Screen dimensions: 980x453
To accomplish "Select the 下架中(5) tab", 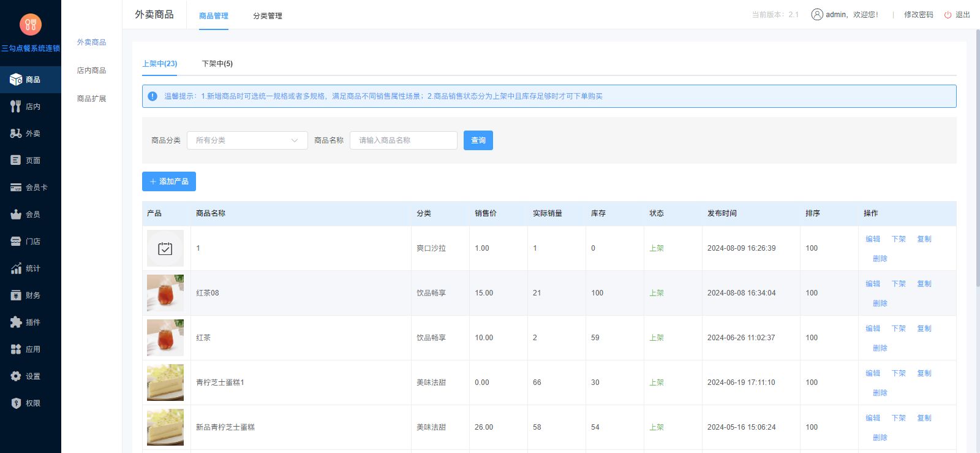I will pos(217,64).
